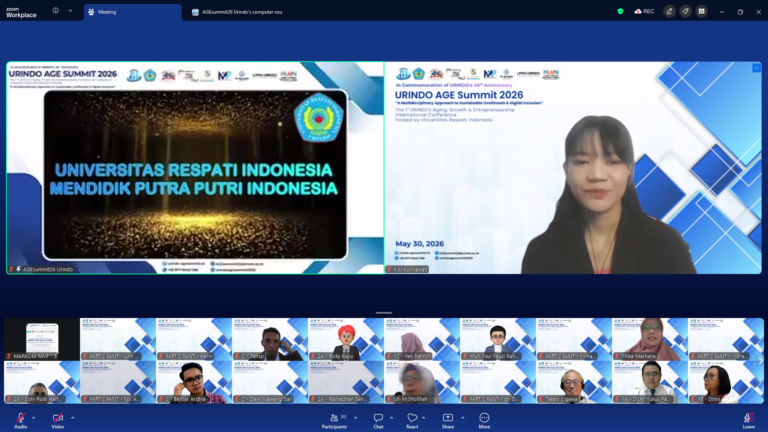Click muted mic icon on Thika Marliana tile
Screen dimensions: 768x432
coord(617,356)
